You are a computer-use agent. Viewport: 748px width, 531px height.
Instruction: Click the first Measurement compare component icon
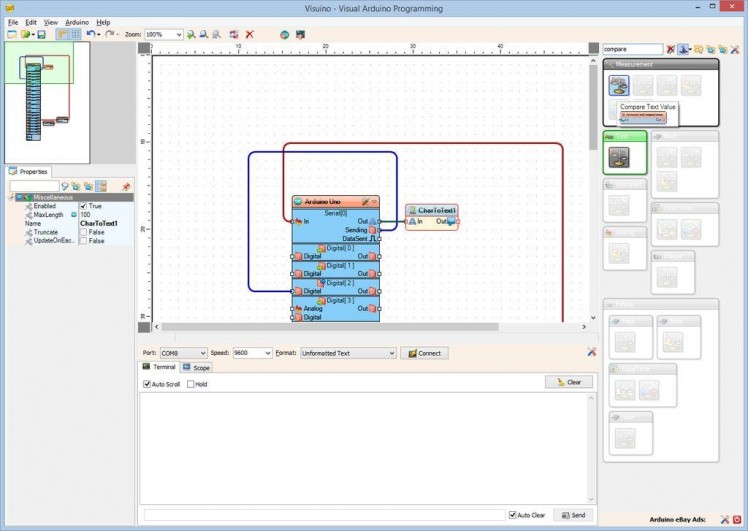click(x=619, y=87)
